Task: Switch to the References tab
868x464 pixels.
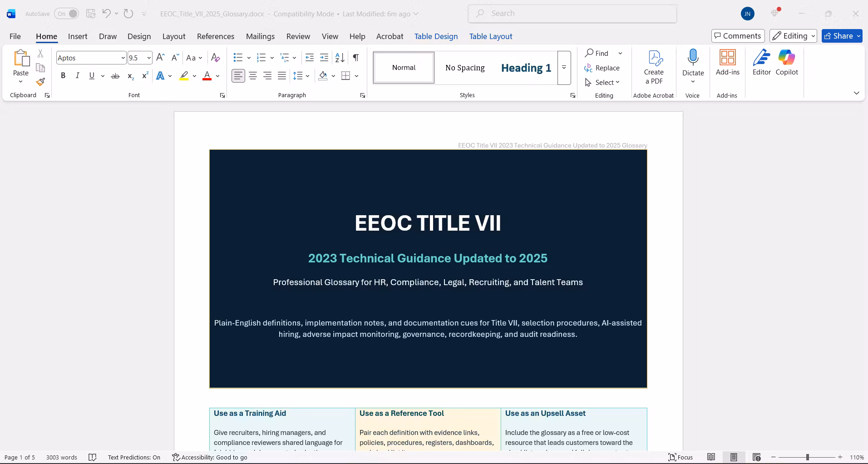Action: point(216,36)
